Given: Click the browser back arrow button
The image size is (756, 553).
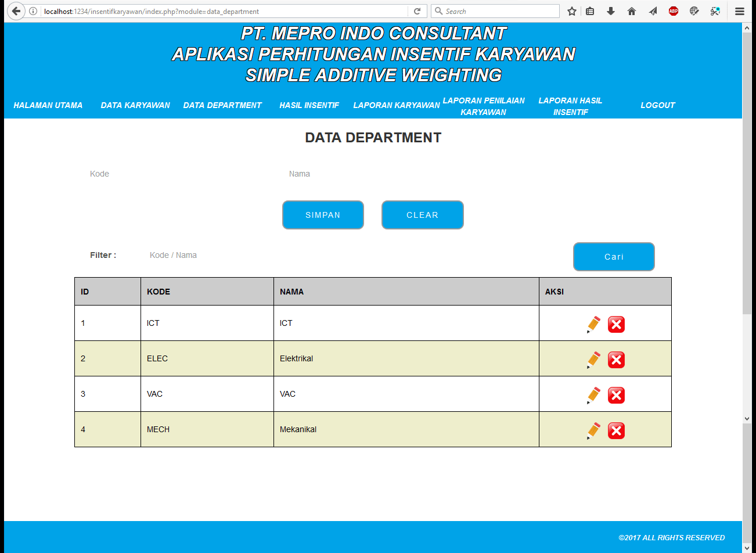Looking at the screenshot, I should click(16, 11).
